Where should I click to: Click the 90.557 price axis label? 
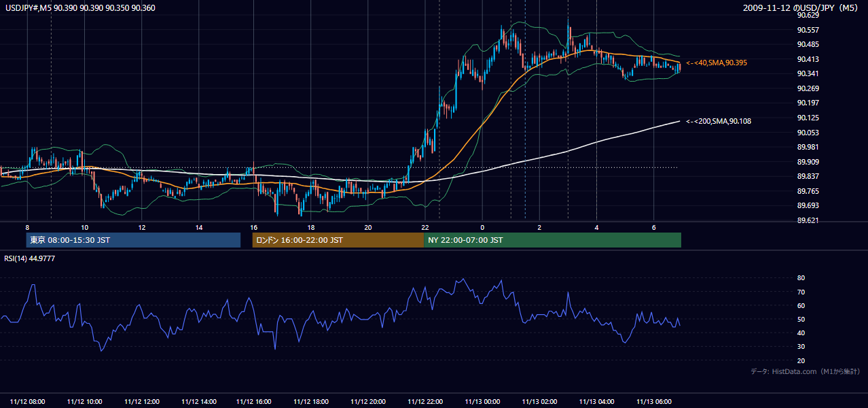tap(808, 30)
